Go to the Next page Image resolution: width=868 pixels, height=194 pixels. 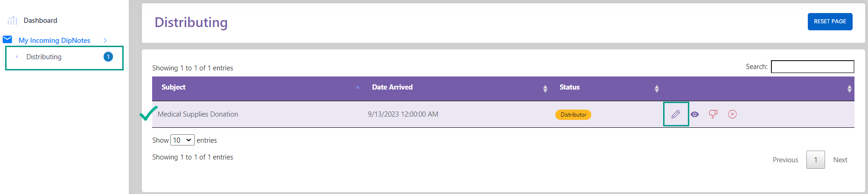tap(840, 160)
